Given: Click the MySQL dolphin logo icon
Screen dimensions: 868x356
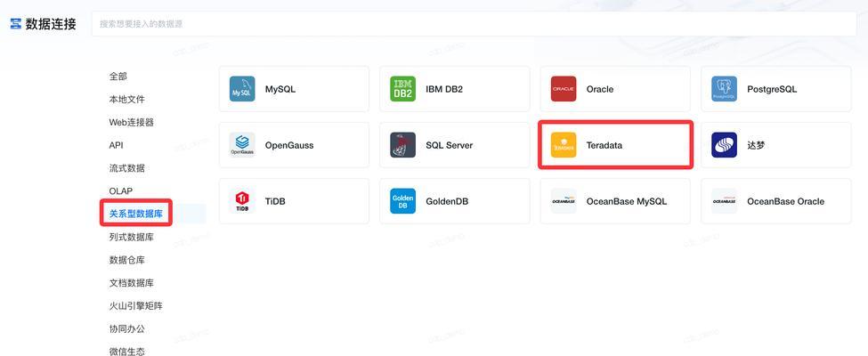Looking at the screenshot, I should [x=242, y=89].
